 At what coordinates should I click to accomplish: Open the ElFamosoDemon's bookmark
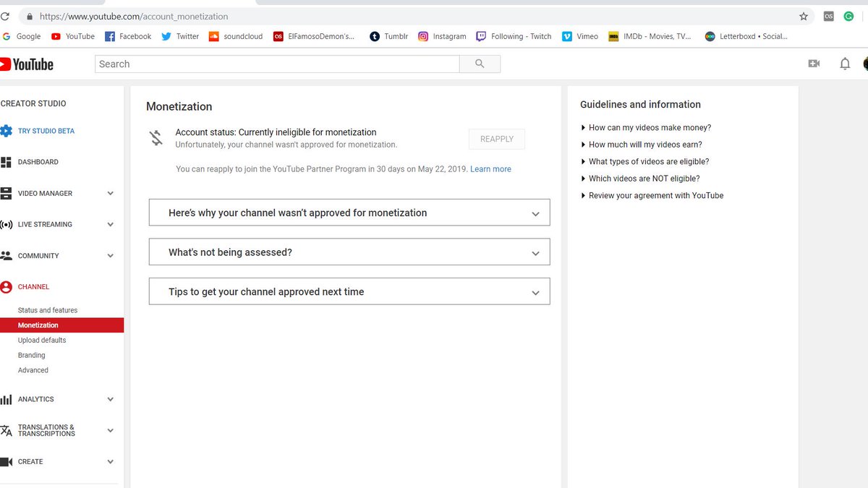pyautogui.click(x=315, y=36)
